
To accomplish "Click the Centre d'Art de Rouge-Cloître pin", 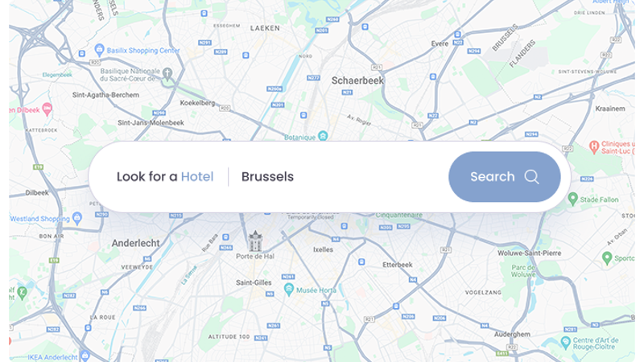I will pos(566,341).
